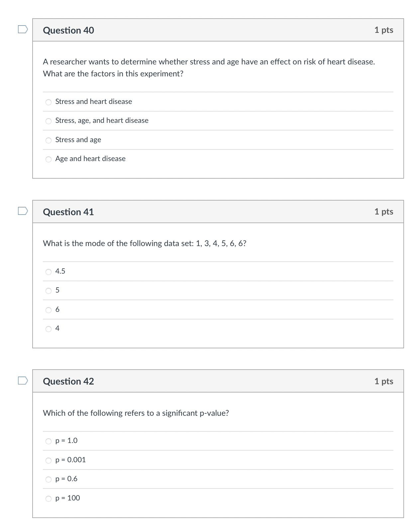420x528 pixels.
Task: Select 'Stress and heart disease' answer
Action: pos(49,102)
